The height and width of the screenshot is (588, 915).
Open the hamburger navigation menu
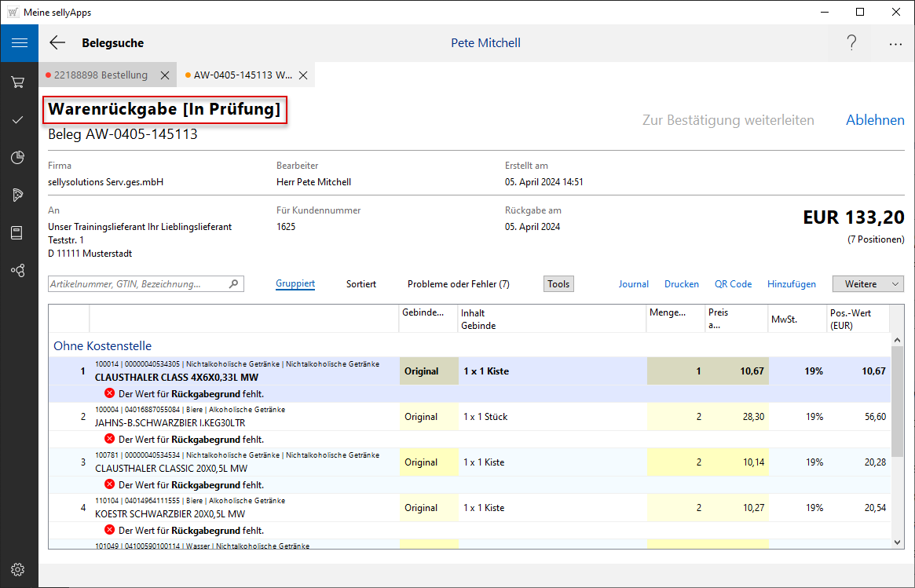coord(19,43)
